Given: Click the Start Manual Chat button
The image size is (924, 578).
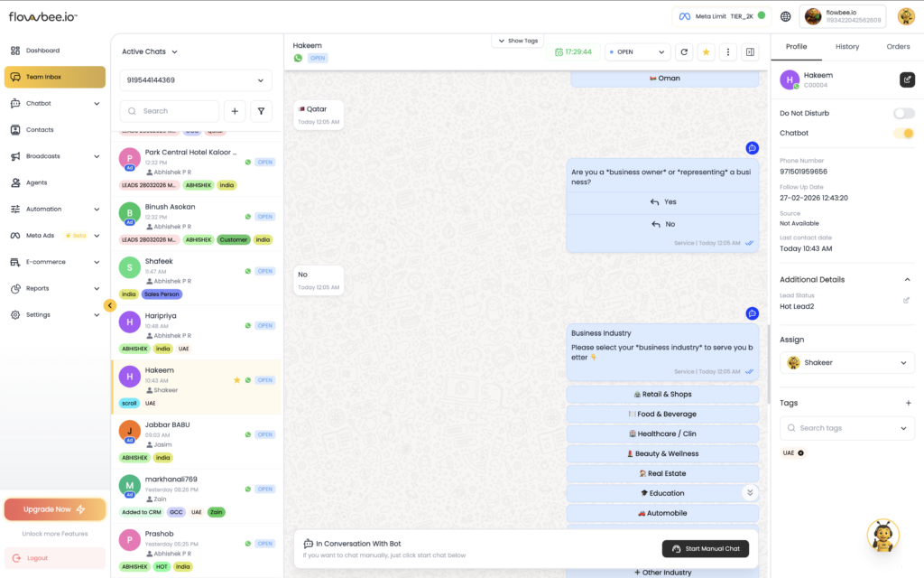Looking at the screenshot, I should pyautogui.click(x=705, y=548).
